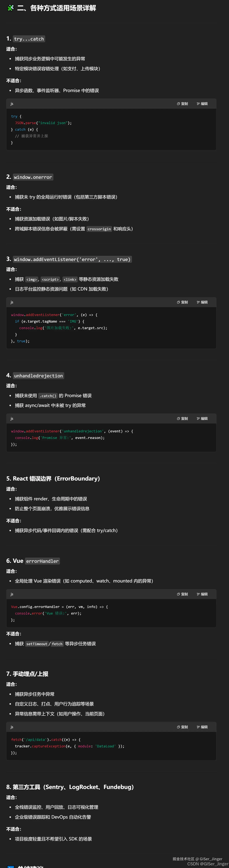The height and width of the screenshot is (868, 229).
Task: Click the line fetch('/api/data').catch((e) => {
Action: (x=46, y=740)
